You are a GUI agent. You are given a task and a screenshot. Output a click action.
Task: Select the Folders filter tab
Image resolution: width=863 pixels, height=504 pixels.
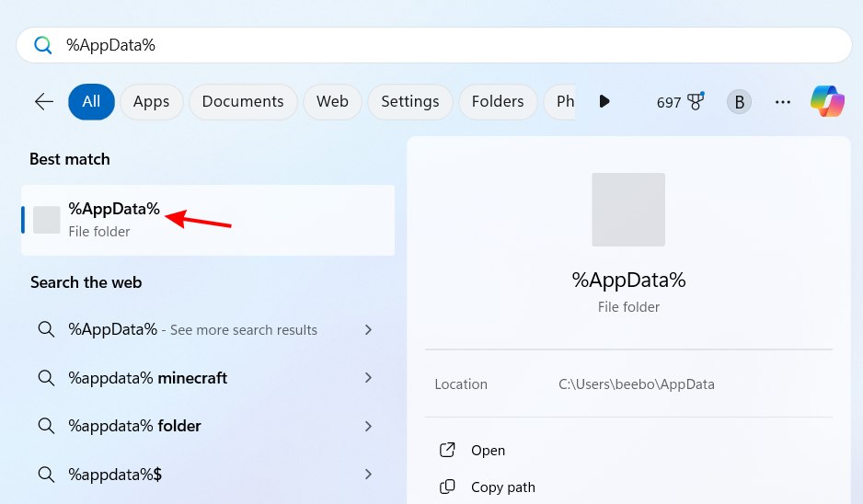point(498,101)
